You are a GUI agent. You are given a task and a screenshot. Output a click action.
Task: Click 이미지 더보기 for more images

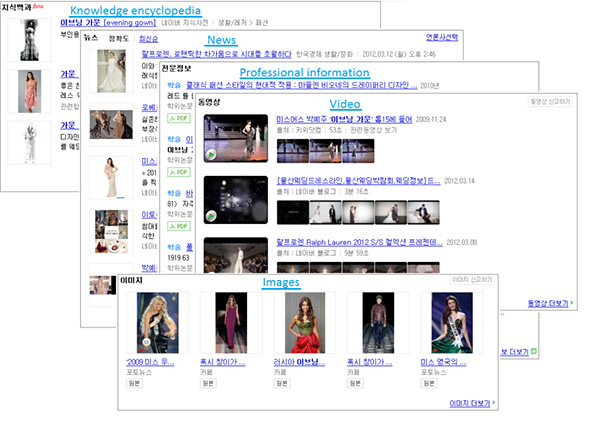[x=472, y=403]
